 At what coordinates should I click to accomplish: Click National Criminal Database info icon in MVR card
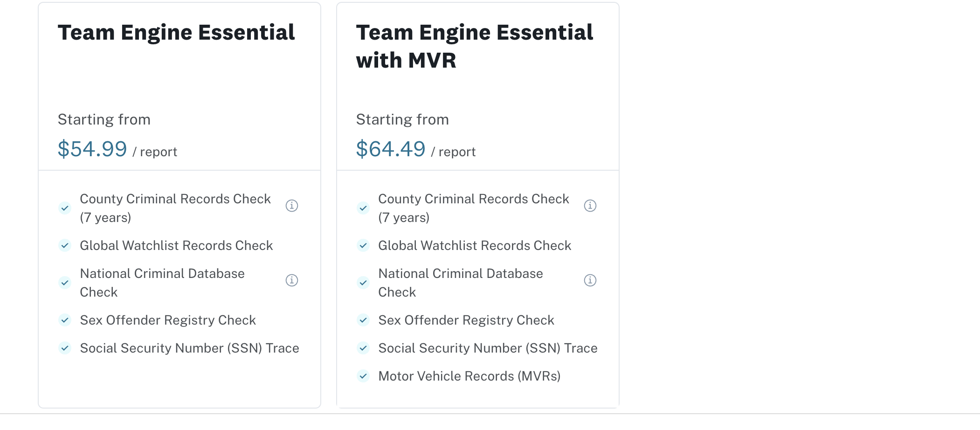pyautogui.click(x=590, y=280)
